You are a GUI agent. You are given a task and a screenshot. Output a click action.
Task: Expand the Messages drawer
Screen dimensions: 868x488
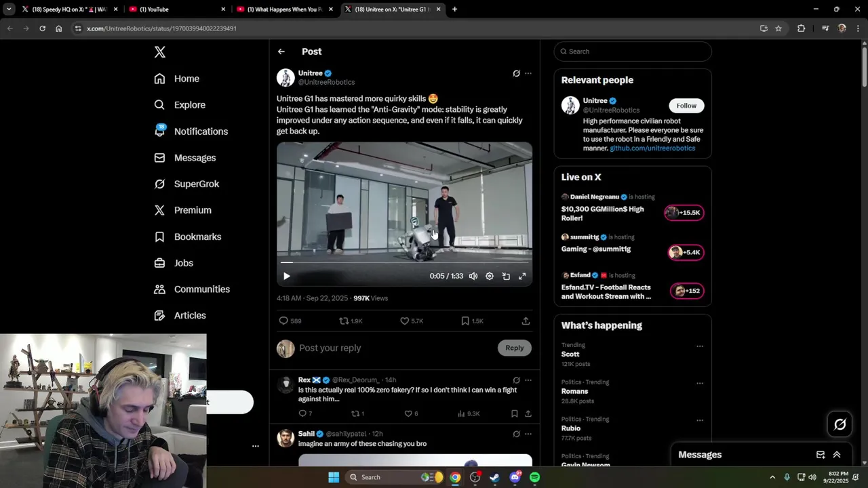(837, 455)
